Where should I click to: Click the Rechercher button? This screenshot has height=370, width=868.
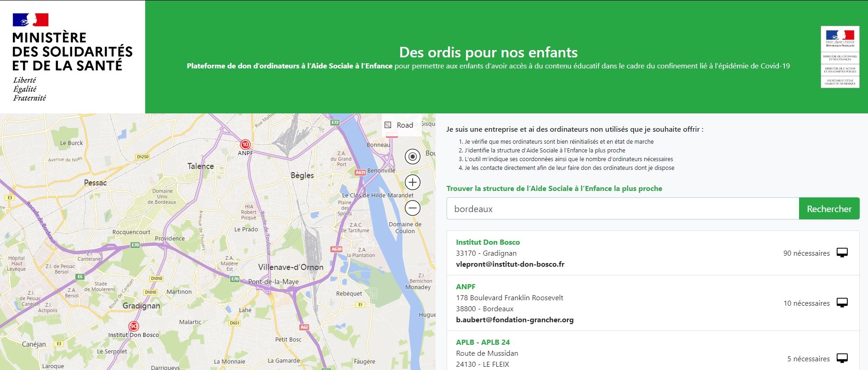click(829, 208)
